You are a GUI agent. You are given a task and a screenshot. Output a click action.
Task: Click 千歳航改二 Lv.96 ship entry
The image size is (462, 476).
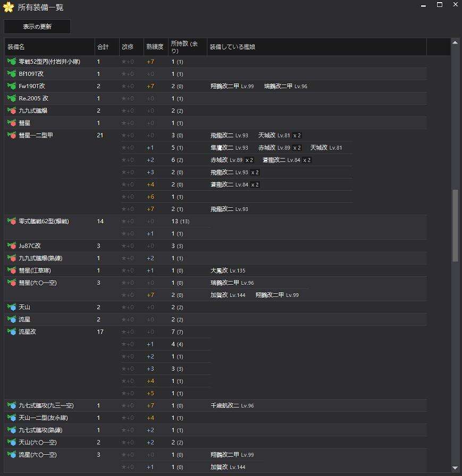point(232,405)
